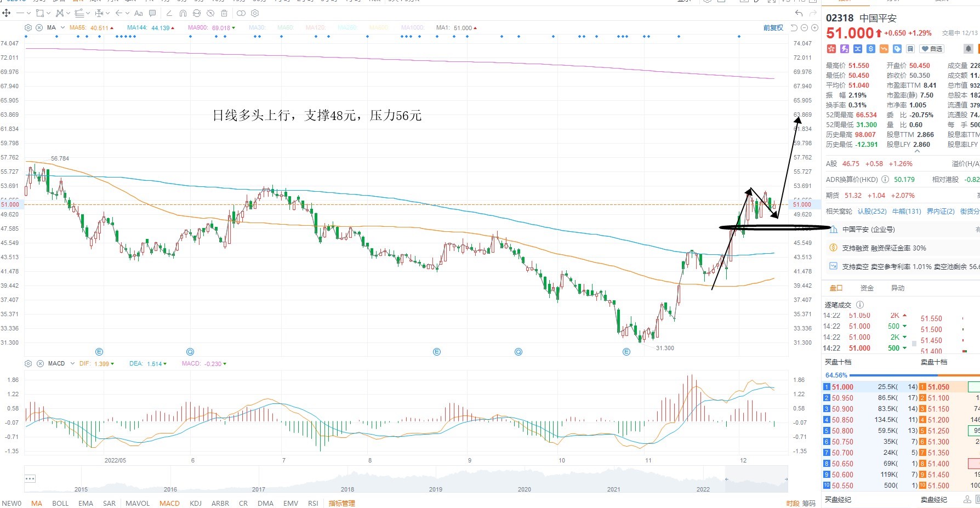This screenshot has width=980, height=508.
Task: Add a comment bubble note
Action: tap(152, 13)
